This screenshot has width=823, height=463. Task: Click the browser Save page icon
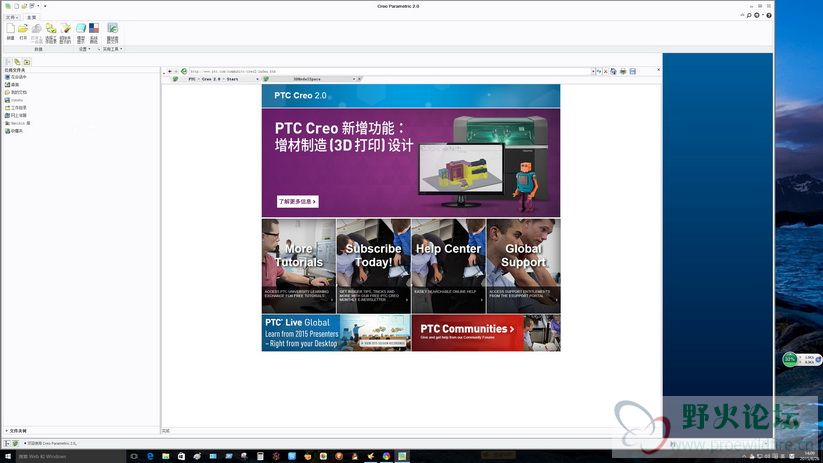click(632, 71)
